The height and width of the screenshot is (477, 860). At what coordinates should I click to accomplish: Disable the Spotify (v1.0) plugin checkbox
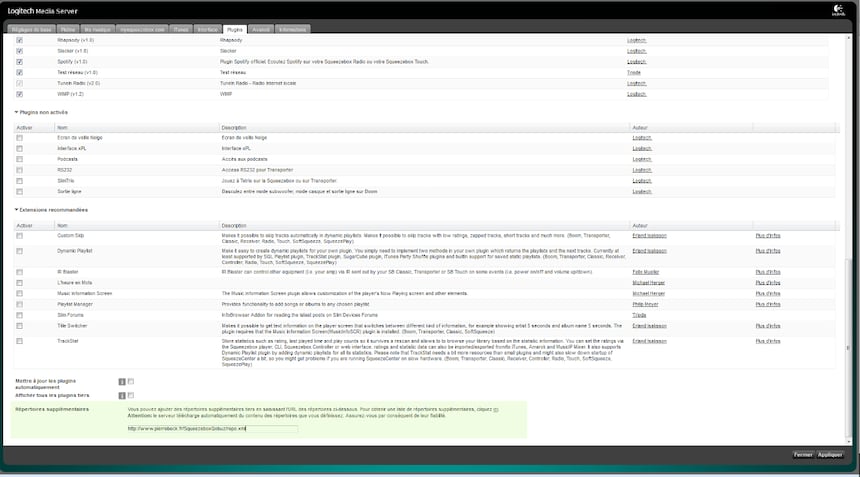(20, 62)
